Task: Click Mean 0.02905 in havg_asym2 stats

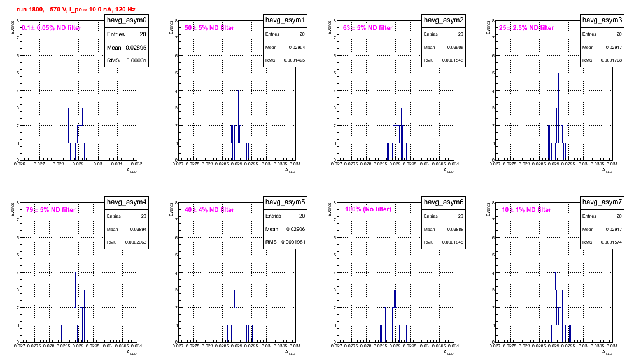Action: (444, 47)
